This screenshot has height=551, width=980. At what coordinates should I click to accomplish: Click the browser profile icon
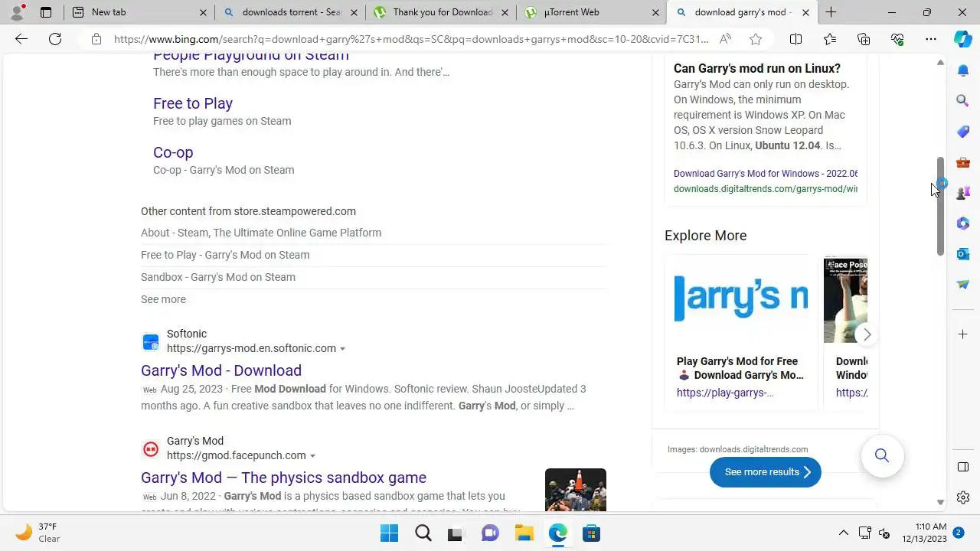tap(17, 12)
